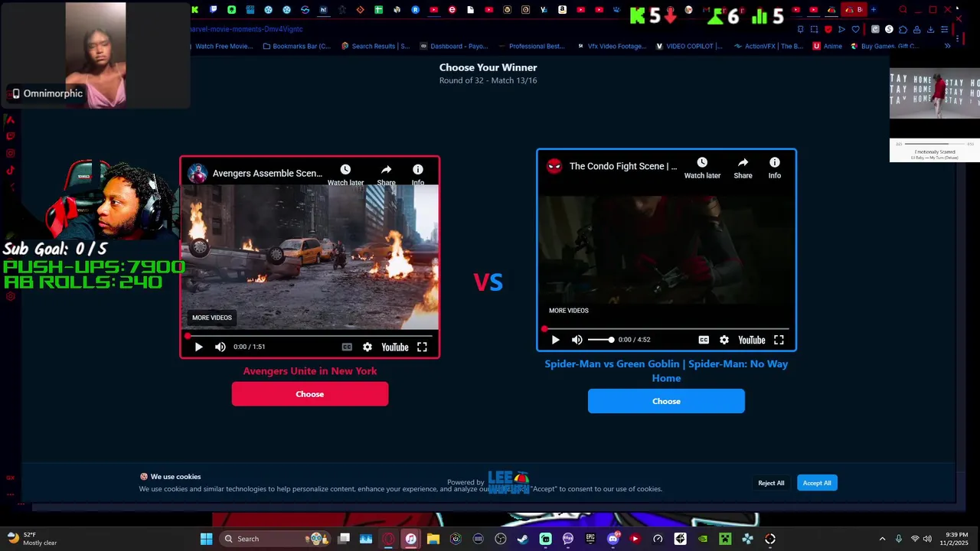Show hidden system tray icons
This screenshot has height=551, width=980.
click(882, 539)
